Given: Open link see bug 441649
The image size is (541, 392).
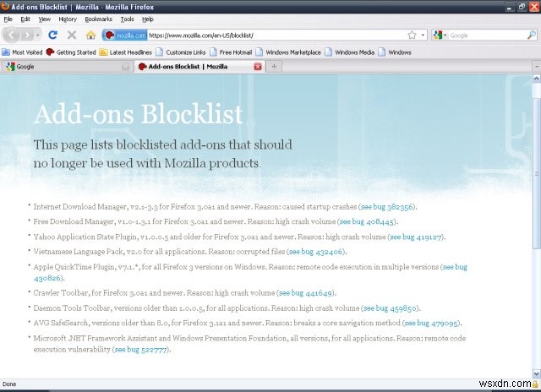Looking at the screenshot, I should (306, 293).
